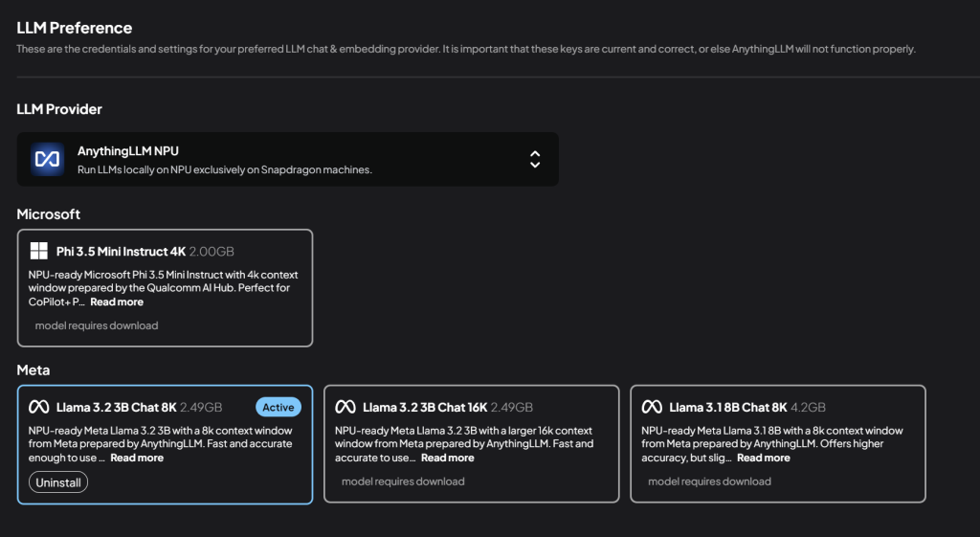Click 'model requires download' under Llama 3.2 16K
The height and width of the screenshot is (537, 980).
(403, 481)
